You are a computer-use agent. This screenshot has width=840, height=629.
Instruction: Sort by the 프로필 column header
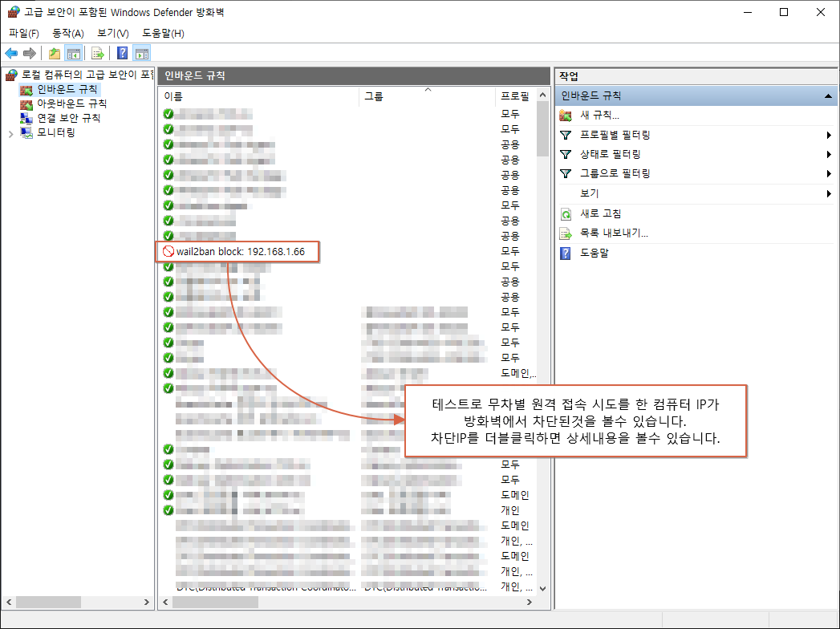click(x=515, y=96)
